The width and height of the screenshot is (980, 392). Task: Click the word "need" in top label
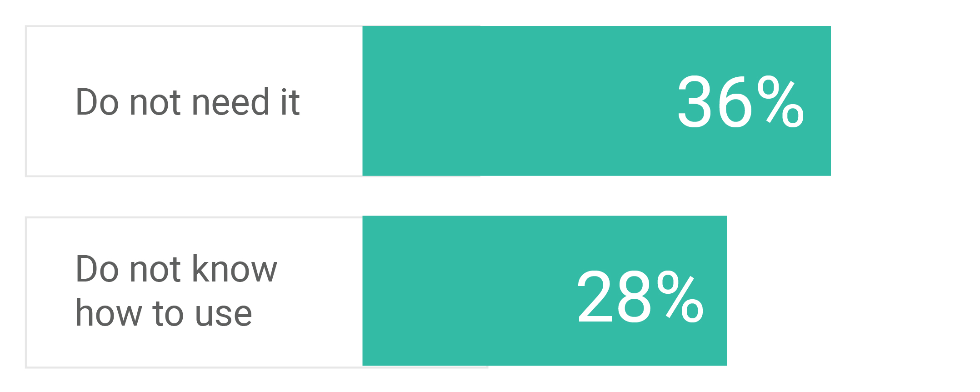click(231, 102)
